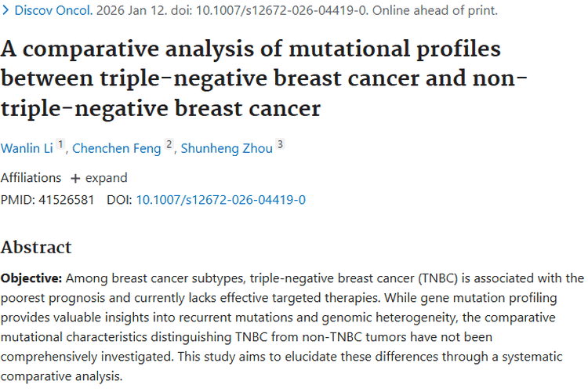Click the bold Objective label

coord(31,278)
